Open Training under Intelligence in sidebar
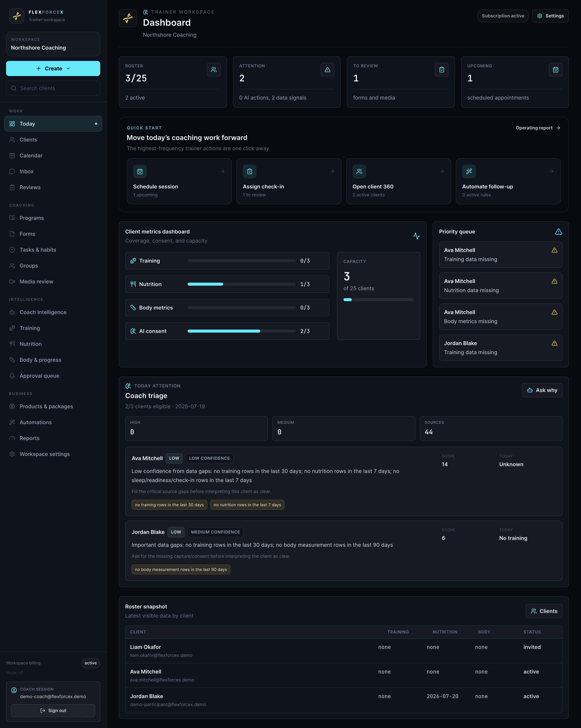581x728 pixels. click(53, 328)
